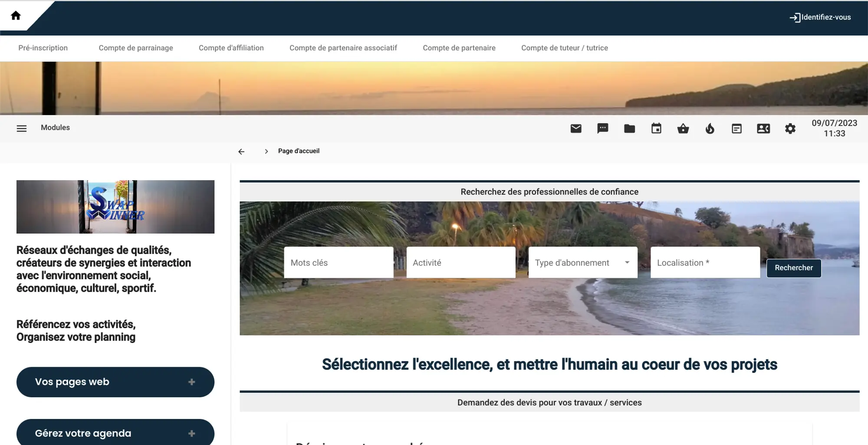Click the Identifiez-vous login link

[820, 17]
